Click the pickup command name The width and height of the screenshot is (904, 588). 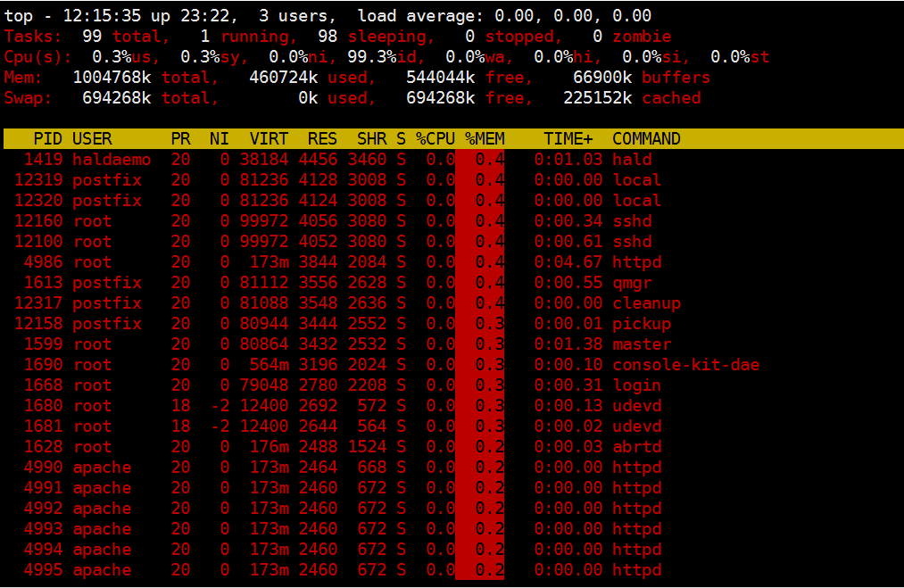pos(642,324)
